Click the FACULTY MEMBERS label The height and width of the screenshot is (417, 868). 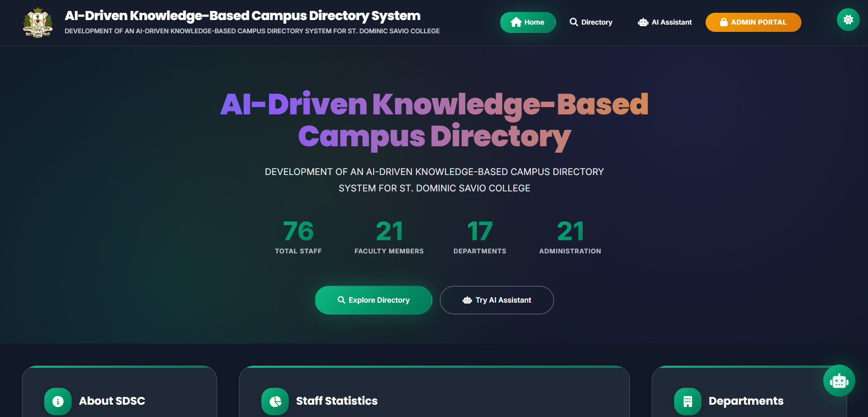(x=389, y=251)
